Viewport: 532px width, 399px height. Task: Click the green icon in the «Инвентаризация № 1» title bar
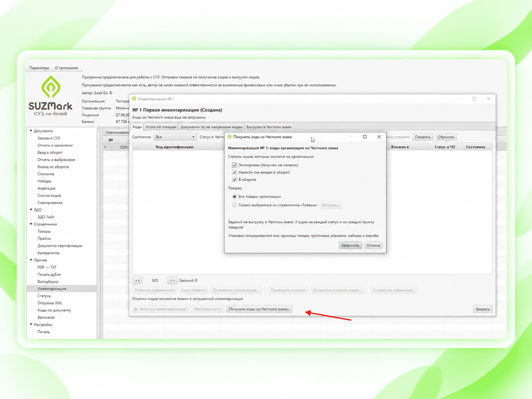tap(134, 99)
